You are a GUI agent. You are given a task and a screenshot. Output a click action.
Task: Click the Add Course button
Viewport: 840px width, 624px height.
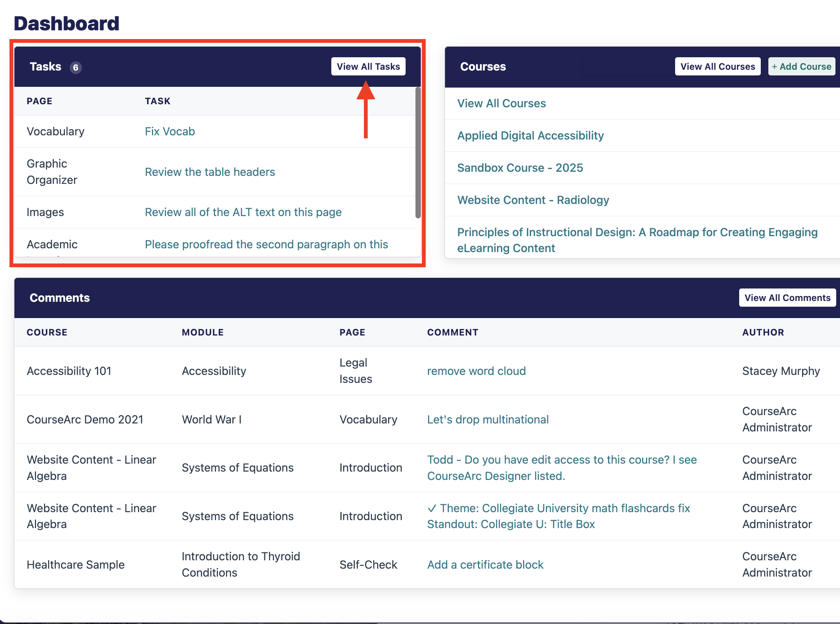pyautogui.click(x=801, y=66)
